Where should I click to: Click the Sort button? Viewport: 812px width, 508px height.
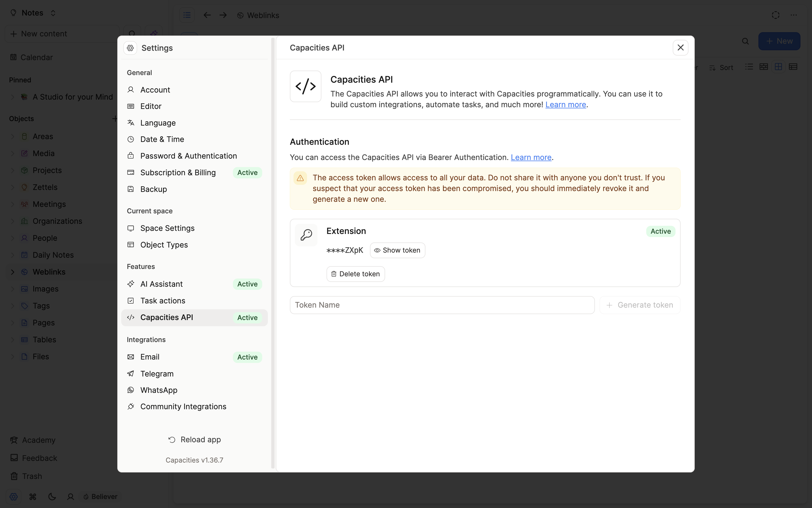click(721, 67)
